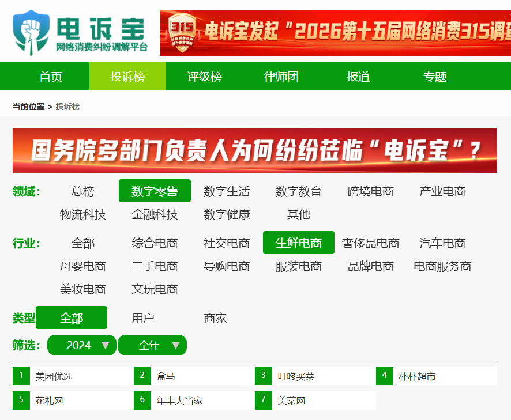The height and width of the screenshot is (420, 511).
Task: Filter by 奢侈品电商 industry
Action: pyautogui.click(x=370, y=243)
